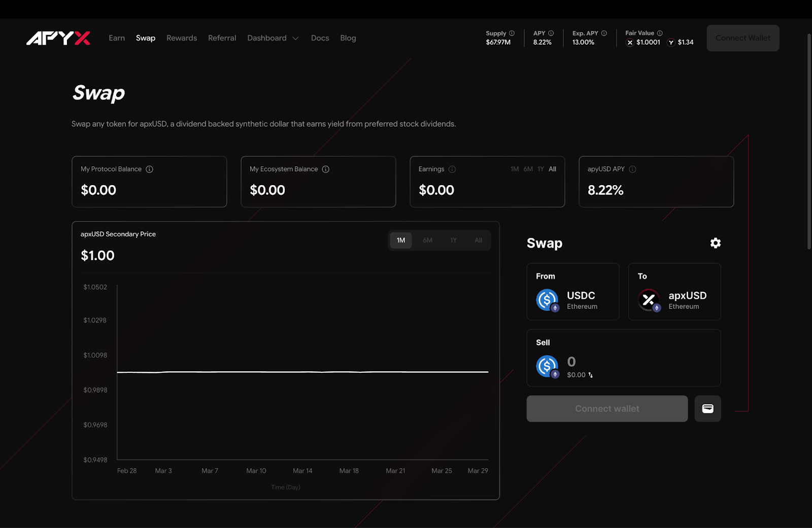Screen dimensions: 812x528
Task: Click the Mar 14 axis label
Action: click(302, 471)
